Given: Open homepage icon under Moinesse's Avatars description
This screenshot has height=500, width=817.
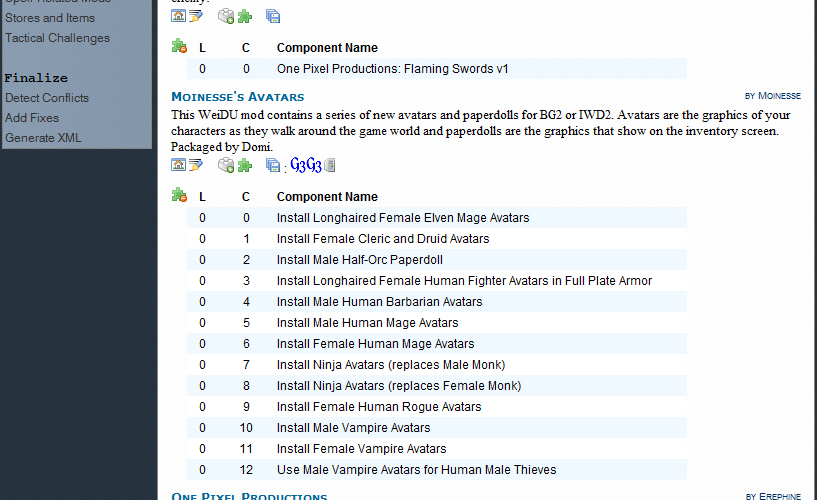Looking at the screenshot, I should click(x=178, y=165).
